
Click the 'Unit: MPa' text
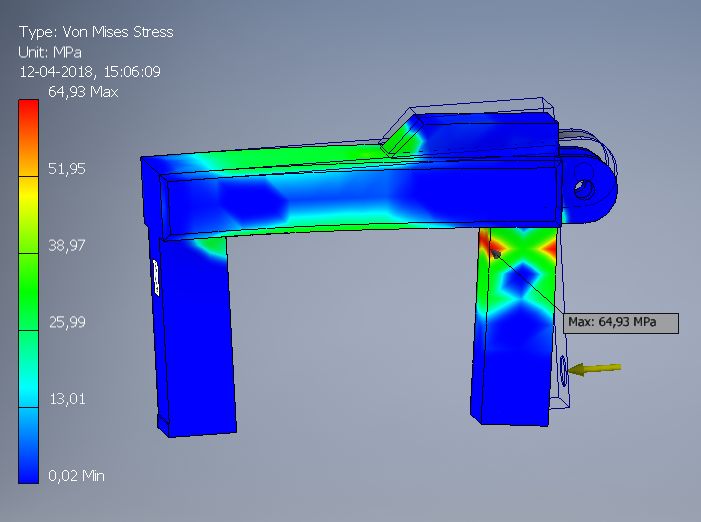50,53
